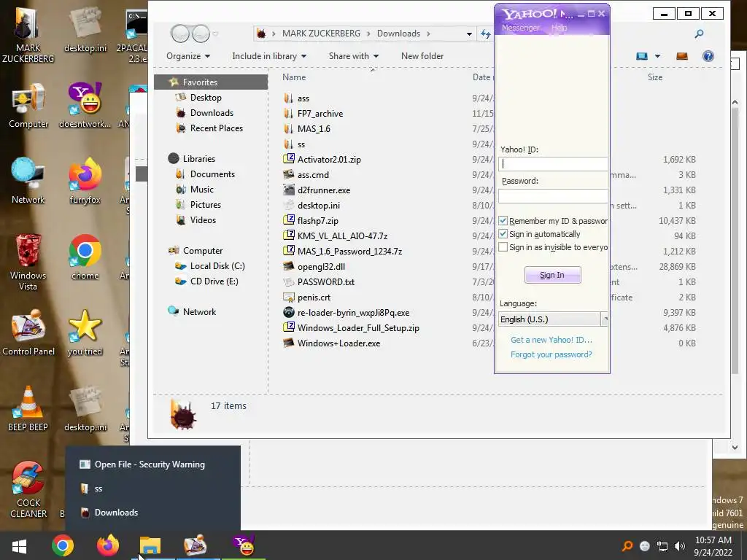Toggle the preview pane icon in Explorer
This screenshot has width=747, height=560.
tap(682, 56)
